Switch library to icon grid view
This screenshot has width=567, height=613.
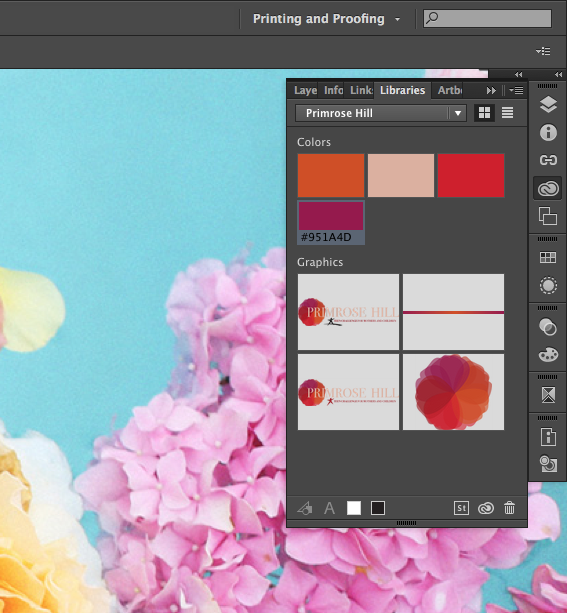(x=484, y=113)
